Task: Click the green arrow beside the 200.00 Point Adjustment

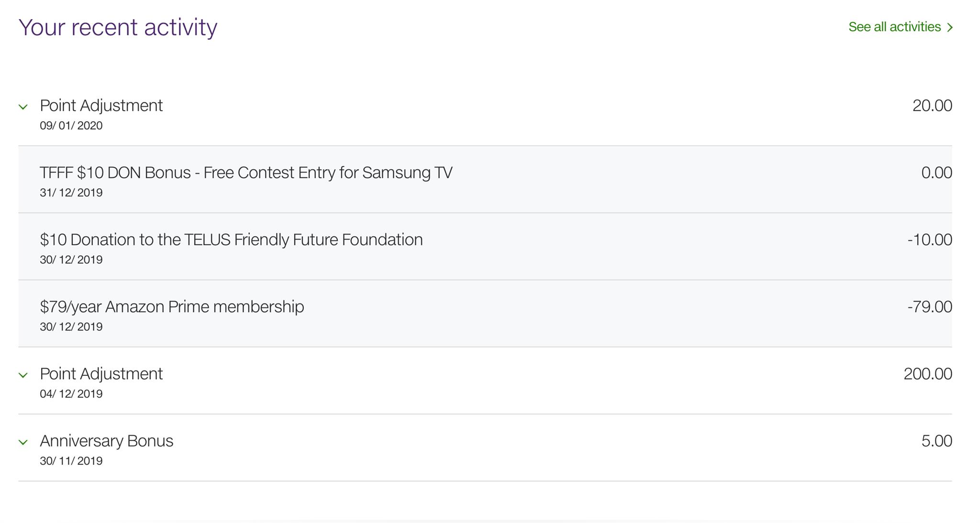Action: pyautogui.click(x=23, y=375)
